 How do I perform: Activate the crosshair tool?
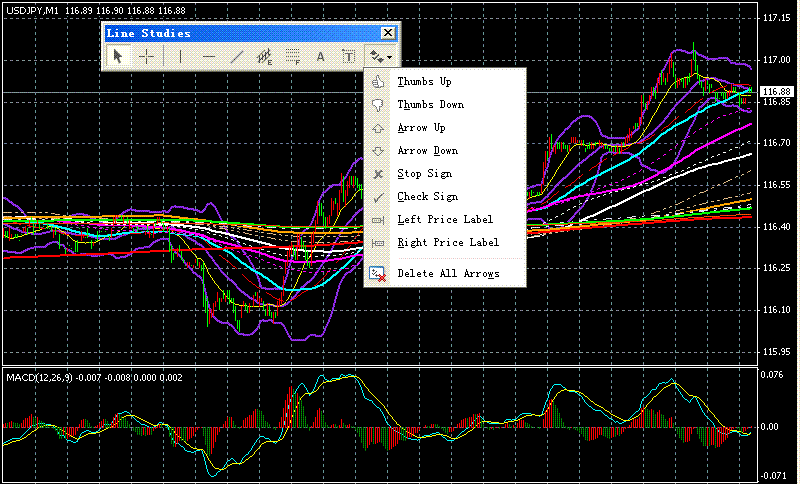(x=146, y=57)
